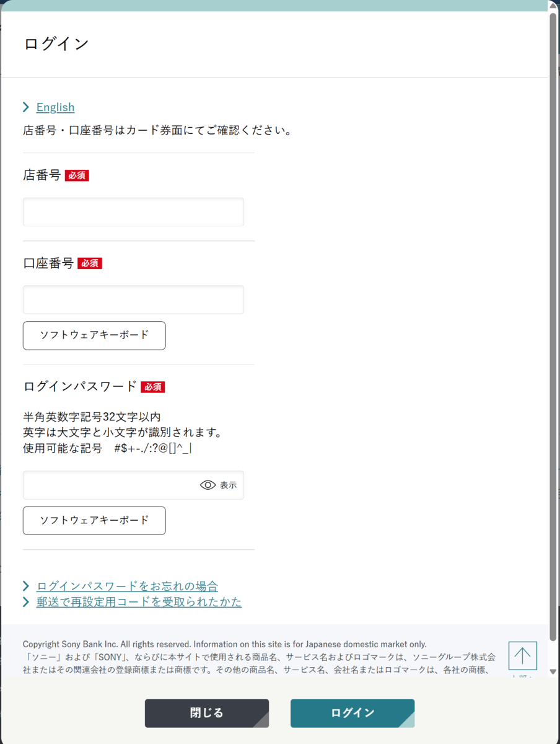Click the chevron before ログインパスワードをお忘れの場合

tap(25, 585)
